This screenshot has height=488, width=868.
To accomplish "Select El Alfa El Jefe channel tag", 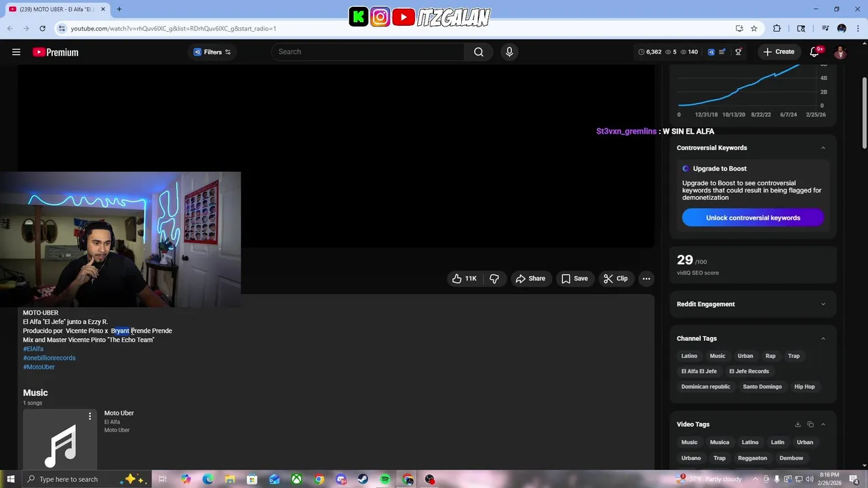I will (698, 371).
